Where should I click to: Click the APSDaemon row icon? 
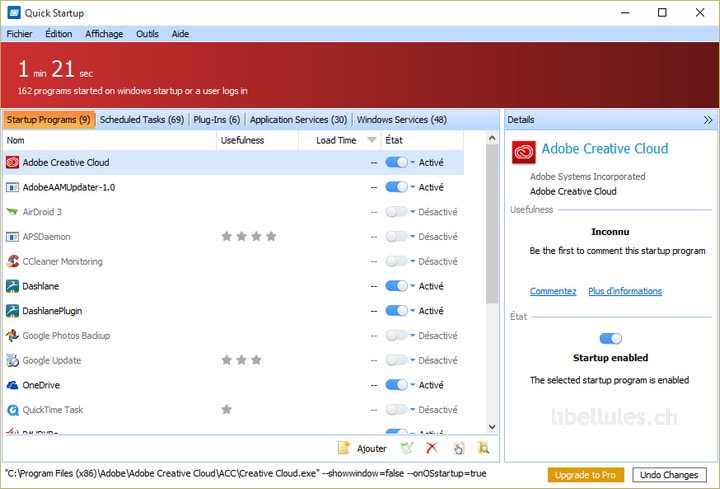pyautogui.click(x=12, y=236)
